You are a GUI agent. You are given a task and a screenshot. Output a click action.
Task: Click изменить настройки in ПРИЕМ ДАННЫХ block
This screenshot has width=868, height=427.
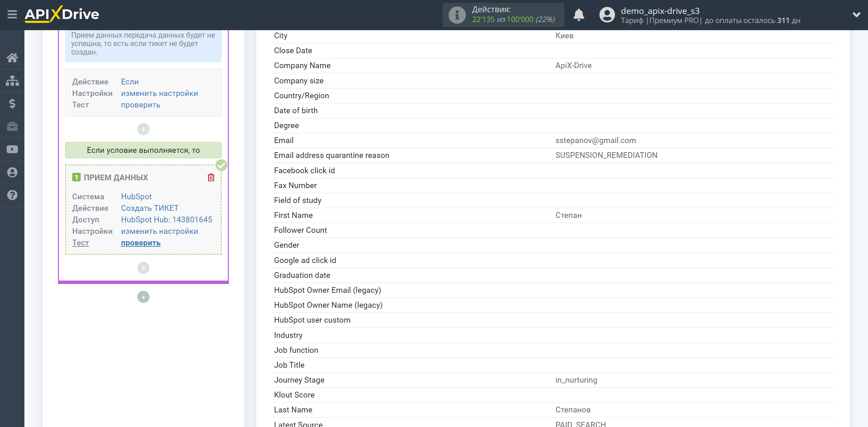click(x=159, y=231)
